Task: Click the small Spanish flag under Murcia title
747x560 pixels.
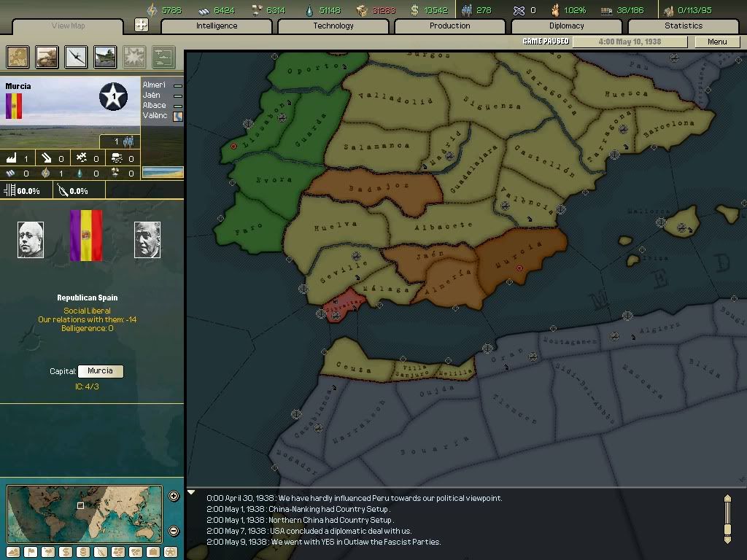Action: [14, 106]
